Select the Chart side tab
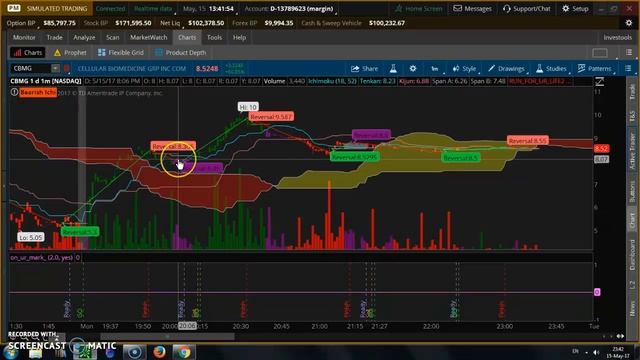The width and height of the screenshot is (640, 360). coord(633,221)
